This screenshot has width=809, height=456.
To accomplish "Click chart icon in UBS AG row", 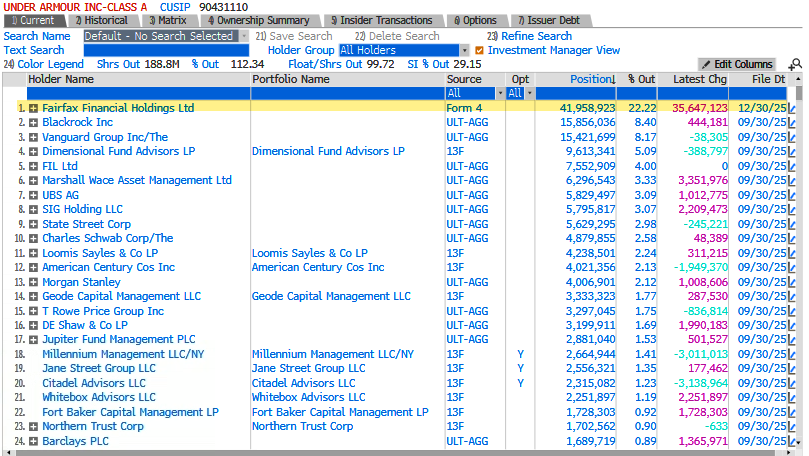I will [792, 195].
